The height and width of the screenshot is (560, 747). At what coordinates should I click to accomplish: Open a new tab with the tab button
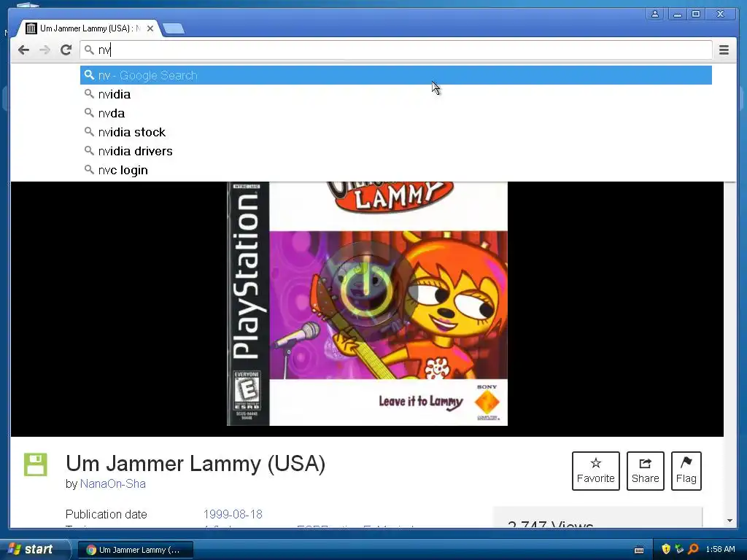174,29
